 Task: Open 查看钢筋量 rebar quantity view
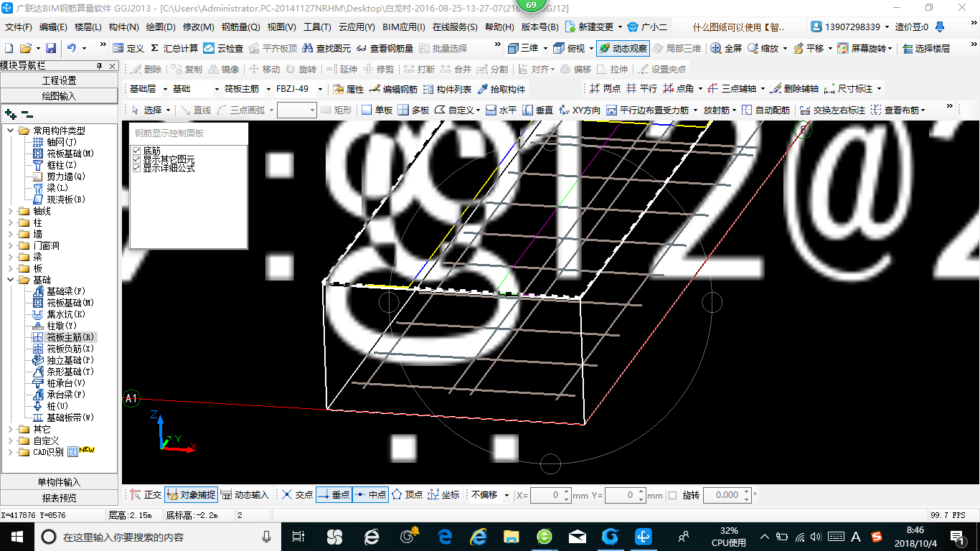click(385, 48)
